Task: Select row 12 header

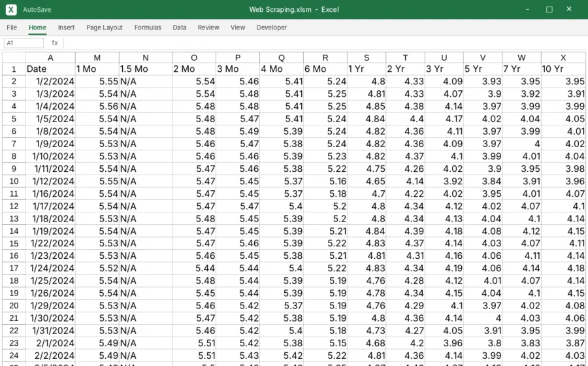Action: click(x=14, y=207)
